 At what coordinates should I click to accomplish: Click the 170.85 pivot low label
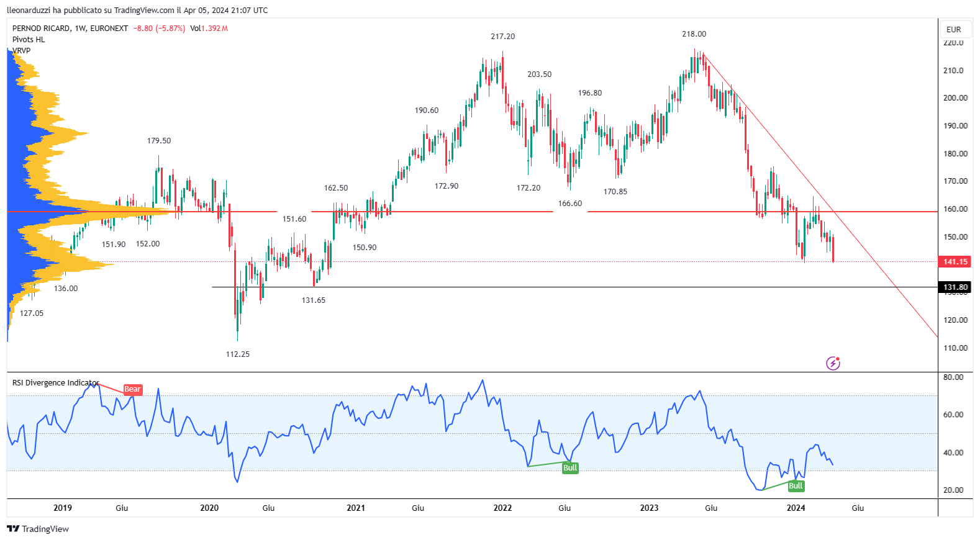615,192
